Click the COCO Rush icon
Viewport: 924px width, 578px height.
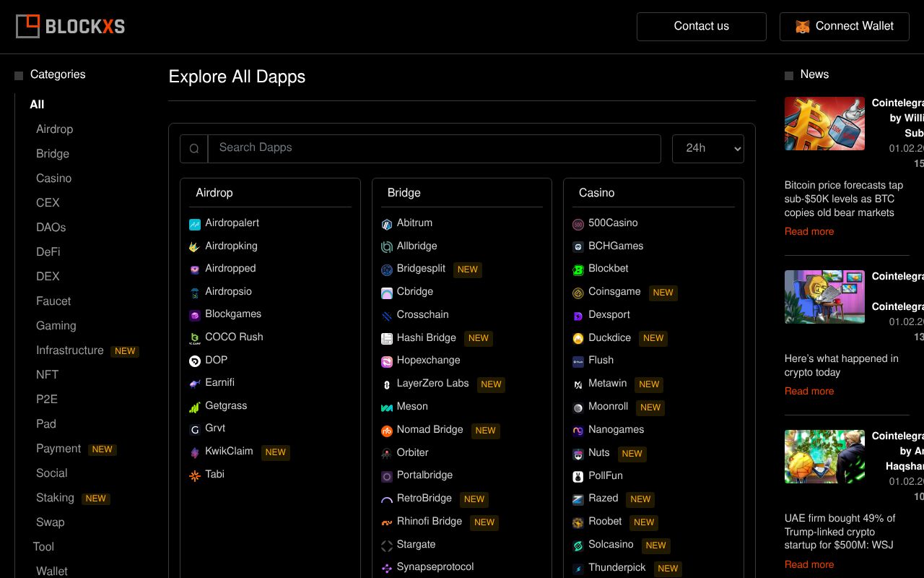194,338
